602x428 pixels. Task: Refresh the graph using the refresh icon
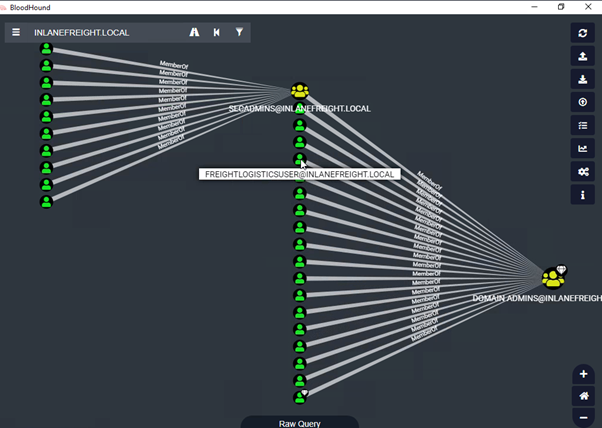(x=583, y=33)
